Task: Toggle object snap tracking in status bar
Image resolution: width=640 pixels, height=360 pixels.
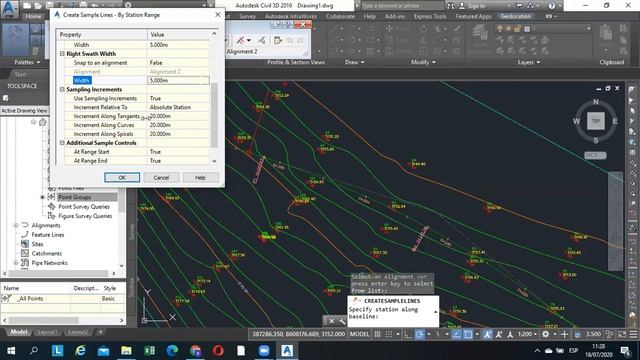Action: tap(457, 334)
